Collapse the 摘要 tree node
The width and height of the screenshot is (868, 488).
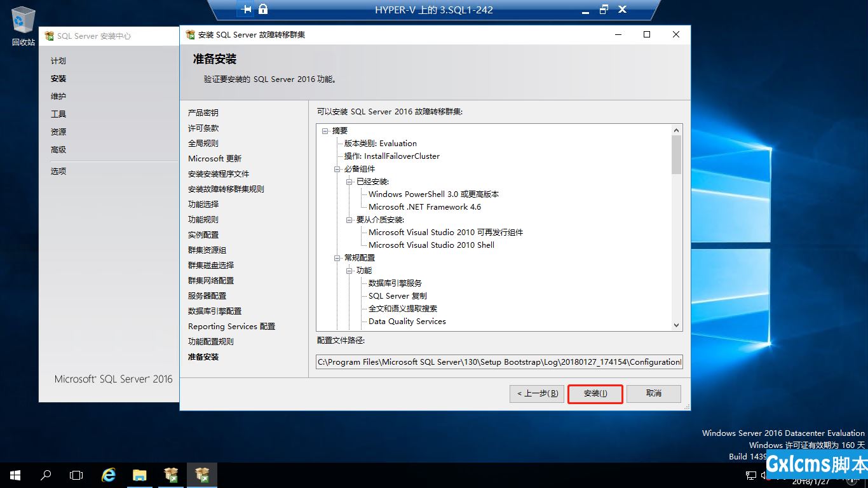[325, 131]
